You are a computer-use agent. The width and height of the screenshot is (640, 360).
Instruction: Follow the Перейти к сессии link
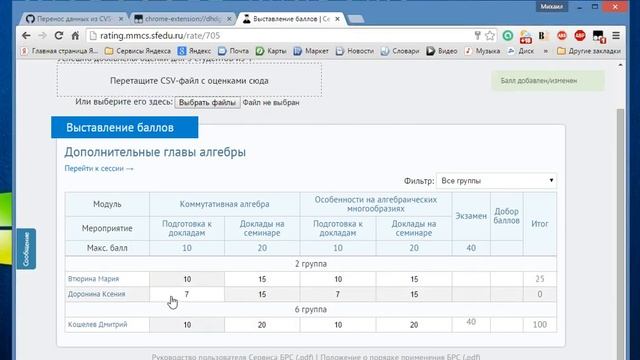pos(99,168)
